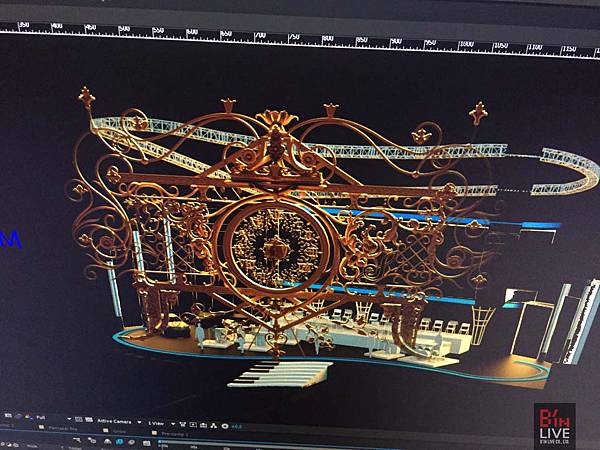This screenshot has height=450, width=600.
Task: Switch to the first Precomp timeline tab
Action: click(x=59, y=428)
